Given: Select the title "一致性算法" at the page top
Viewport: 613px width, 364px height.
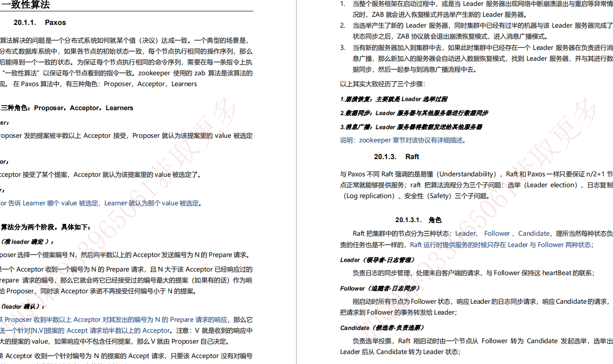Looking at the screenshot, I should point(25,5).
